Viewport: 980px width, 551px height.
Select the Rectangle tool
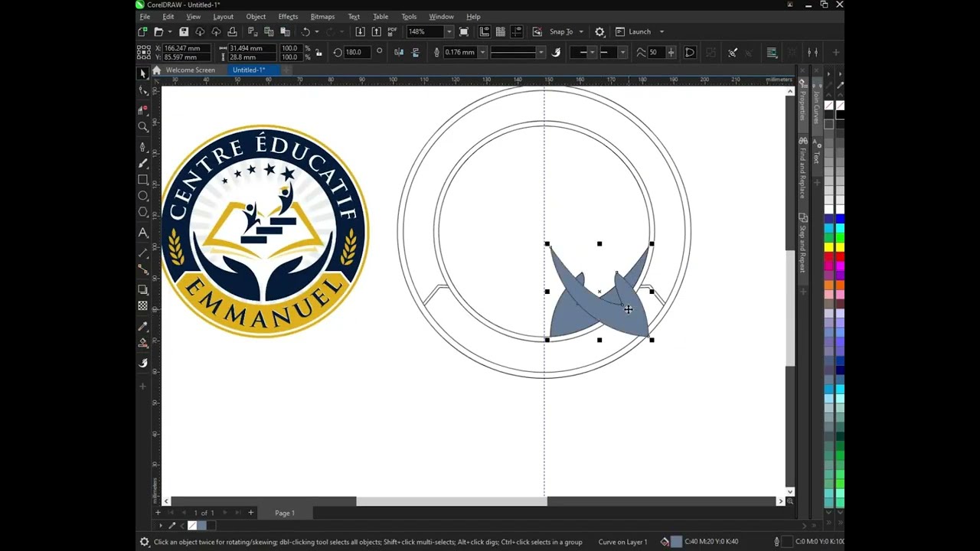click(142, 180)
